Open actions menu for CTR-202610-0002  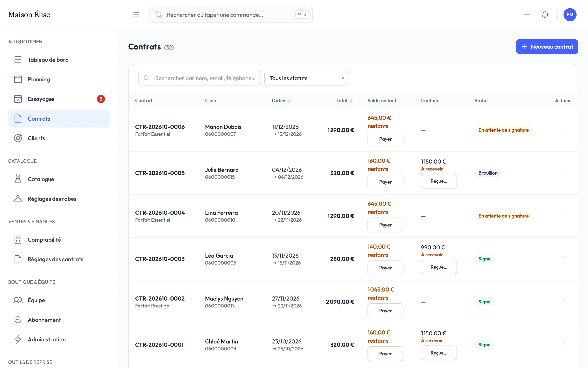pyautogui.click(x=564, y=302)
